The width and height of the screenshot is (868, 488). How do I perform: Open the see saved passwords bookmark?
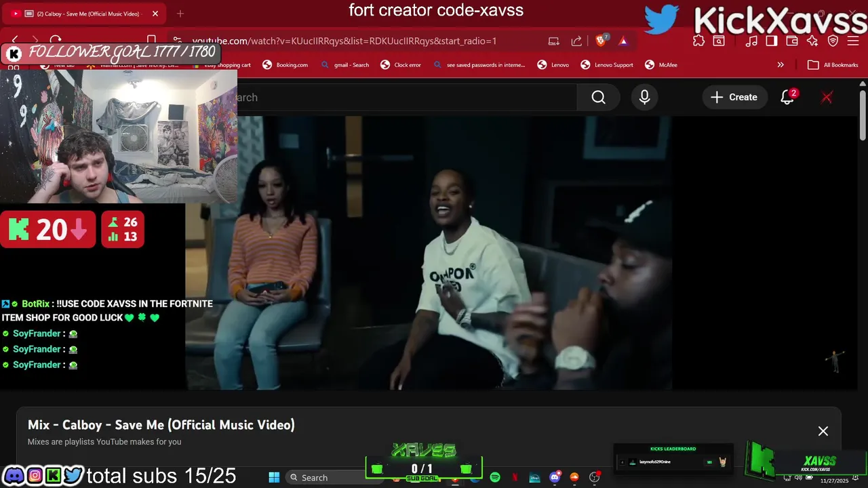tap(479, 65)
